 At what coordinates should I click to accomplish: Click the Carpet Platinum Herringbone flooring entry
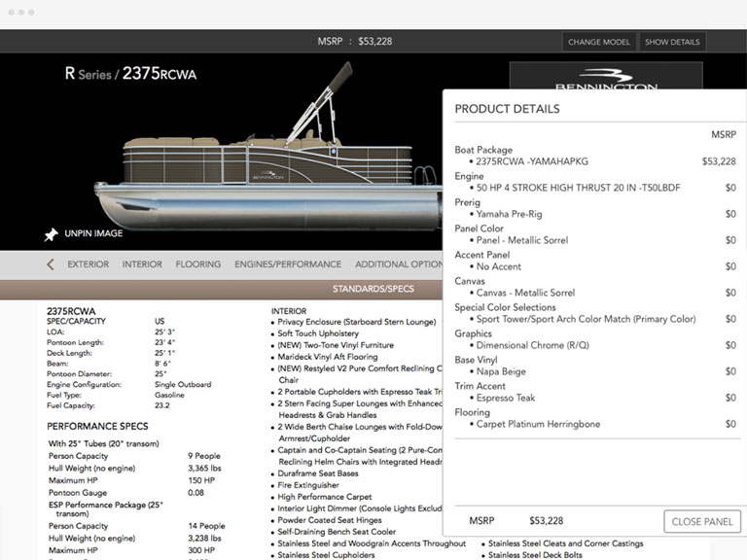(x=538, y=424)
